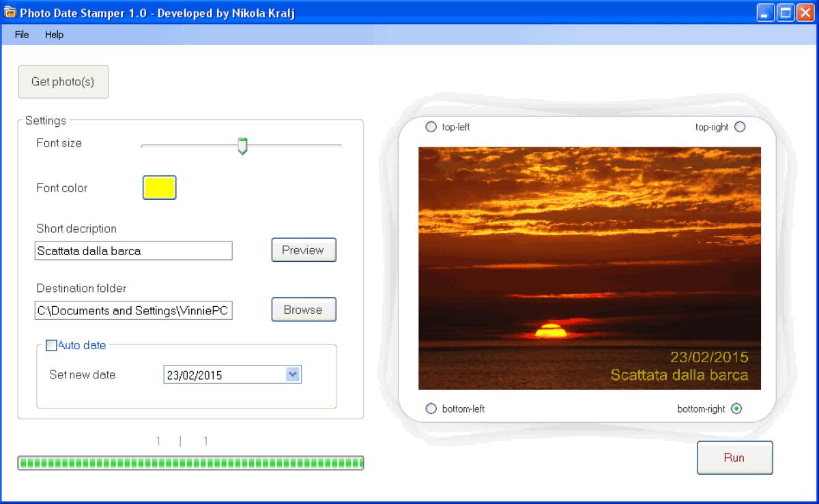Click the bottom-right position radio button
819x504 pixels.
click(735, 409)
